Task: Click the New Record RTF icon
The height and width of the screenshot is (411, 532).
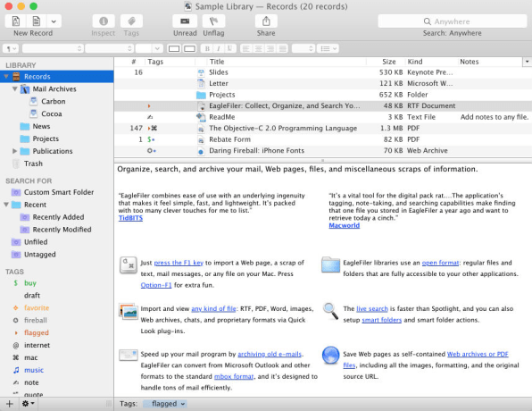Action: (x=15, y=21)
